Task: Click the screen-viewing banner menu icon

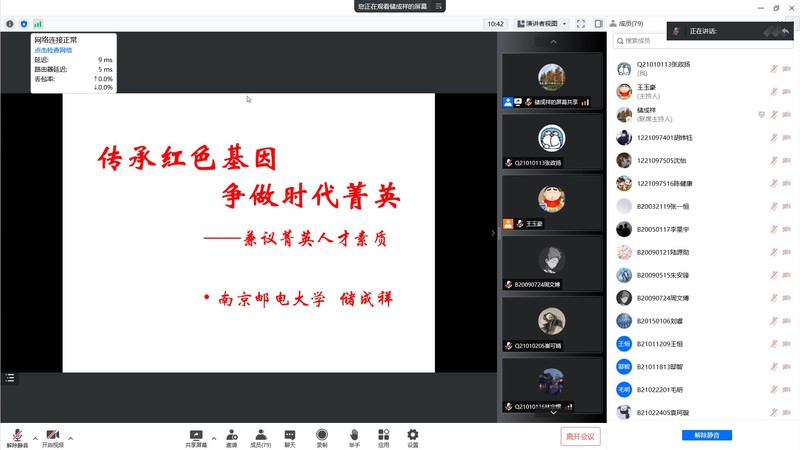Action: [x=439, y=6]
